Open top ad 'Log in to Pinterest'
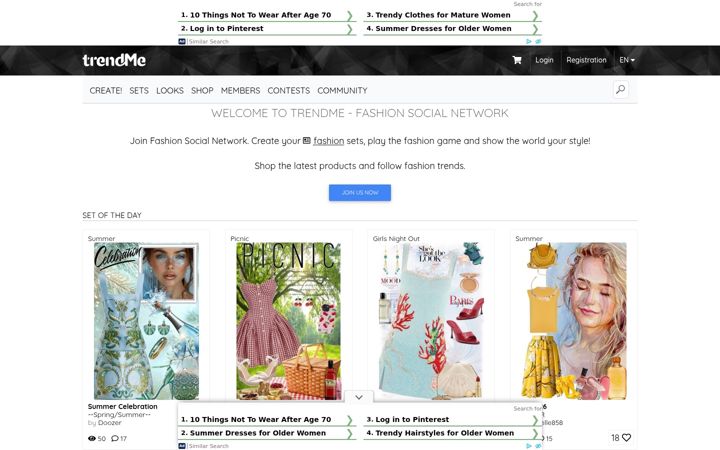Screen dimensions: 720x450 point(267,28)
